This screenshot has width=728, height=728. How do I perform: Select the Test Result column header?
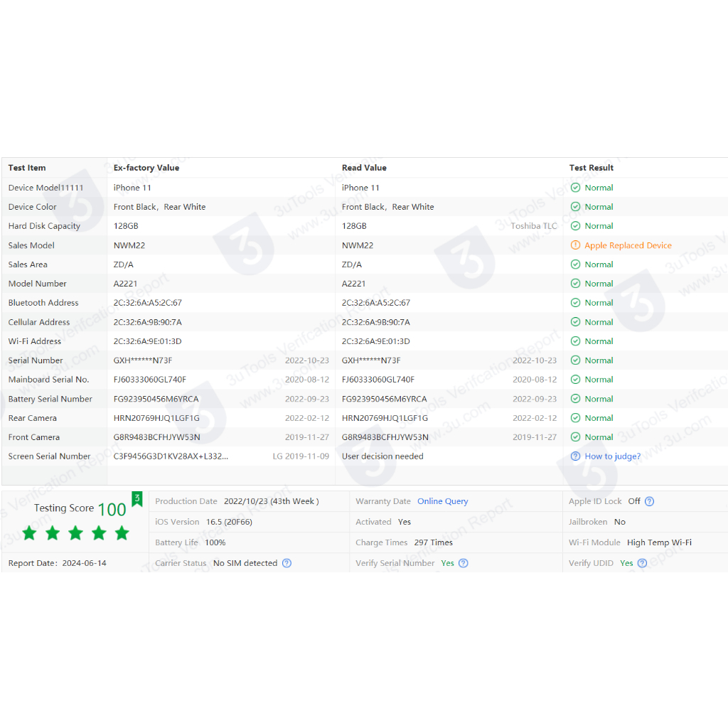(x=591, y=168)
